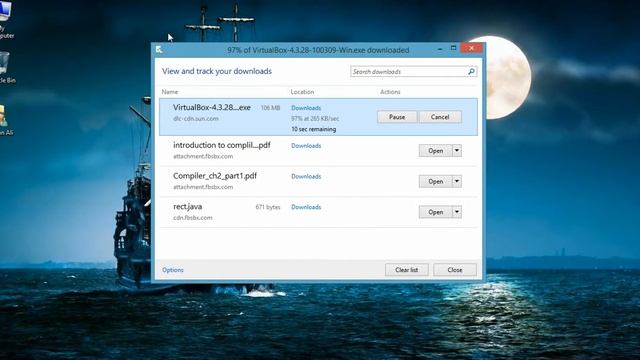Screen dimensions: 640x360
Task: Open Compiler_ch2_part1.pdf file
Action: click(435, 181)
